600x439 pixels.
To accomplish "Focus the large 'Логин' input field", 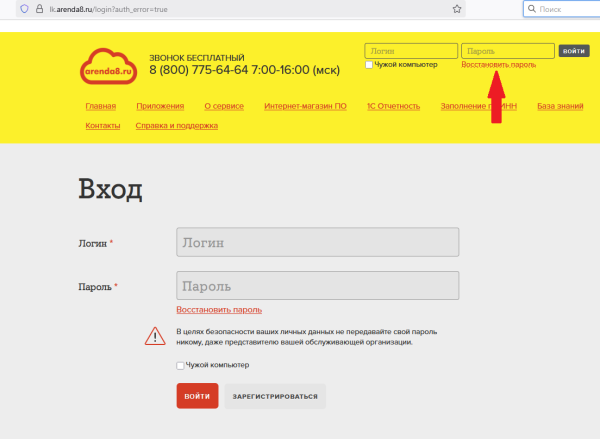I will coord(317,242).
